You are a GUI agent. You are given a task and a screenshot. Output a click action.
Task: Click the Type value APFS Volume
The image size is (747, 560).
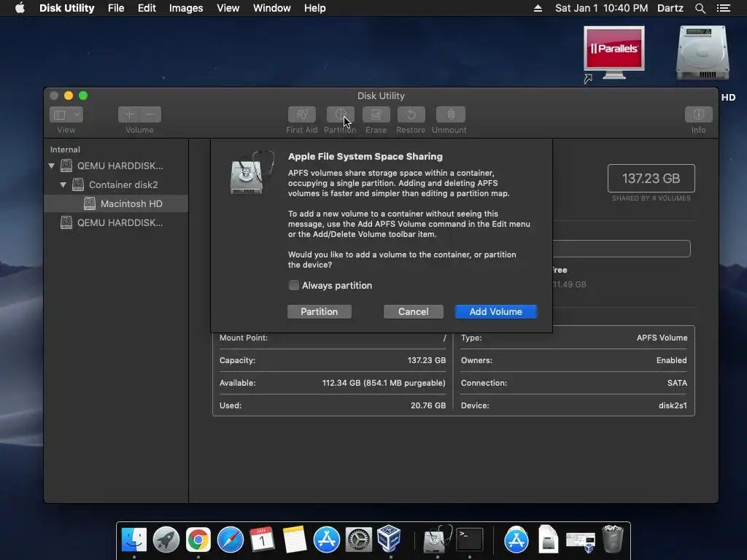(x=662, y=338)
